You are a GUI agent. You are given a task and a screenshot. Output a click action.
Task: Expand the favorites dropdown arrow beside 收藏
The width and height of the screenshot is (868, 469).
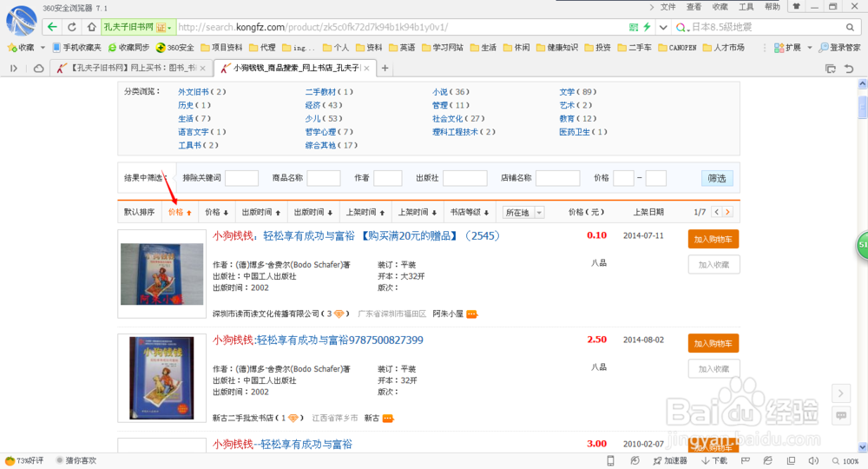[x=43, y=48]
